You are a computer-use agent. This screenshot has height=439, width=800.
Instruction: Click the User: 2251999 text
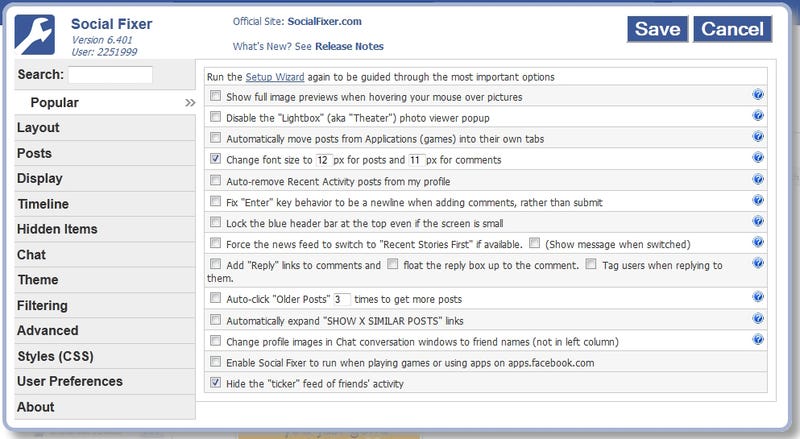tap(104, 52)
